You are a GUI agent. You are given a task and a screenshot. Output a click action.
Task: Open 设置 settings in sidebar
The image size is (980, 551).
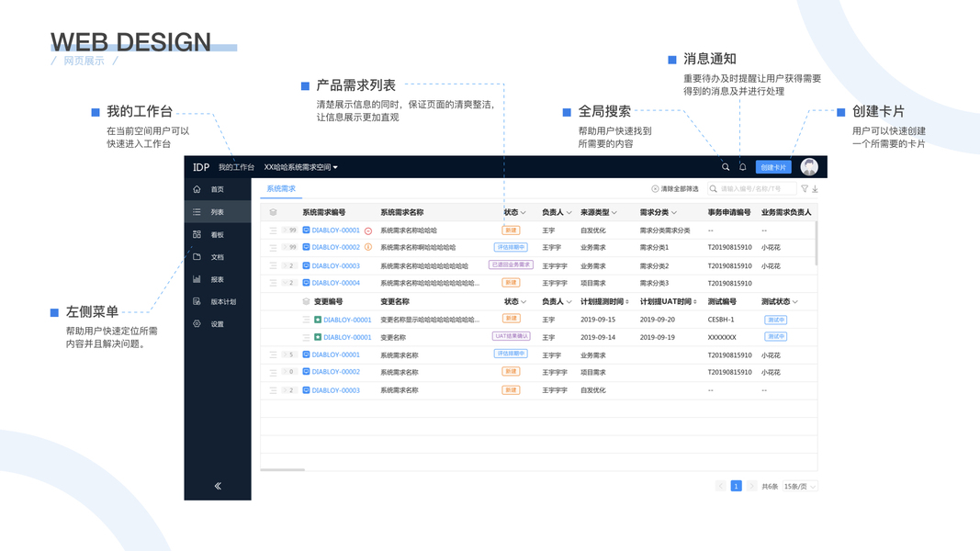(x=218, y=324)
